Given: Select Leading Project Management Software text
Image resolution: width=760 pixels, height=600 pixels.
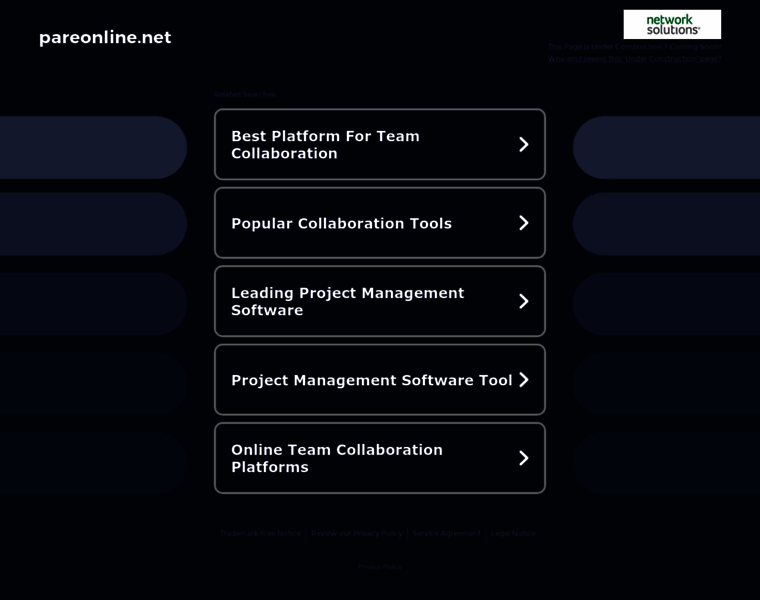Looking at the screenshot, I should pos(347,301).
